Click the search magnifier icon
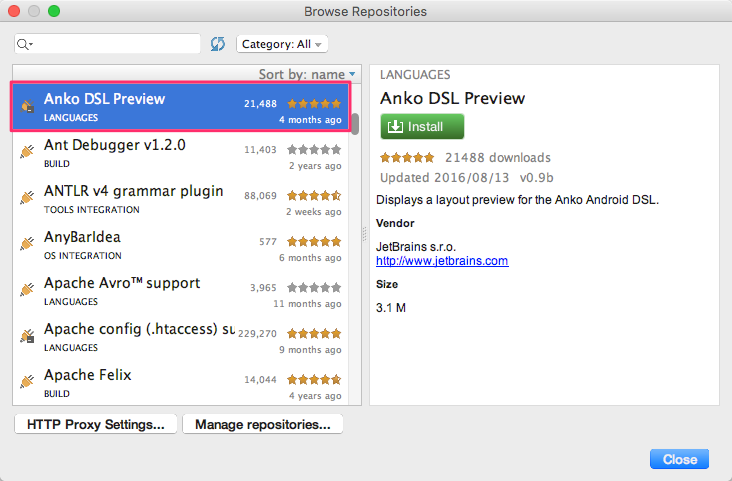Image resolution: width=732 pixels, height=481 pixels. (x=24, y=44)
